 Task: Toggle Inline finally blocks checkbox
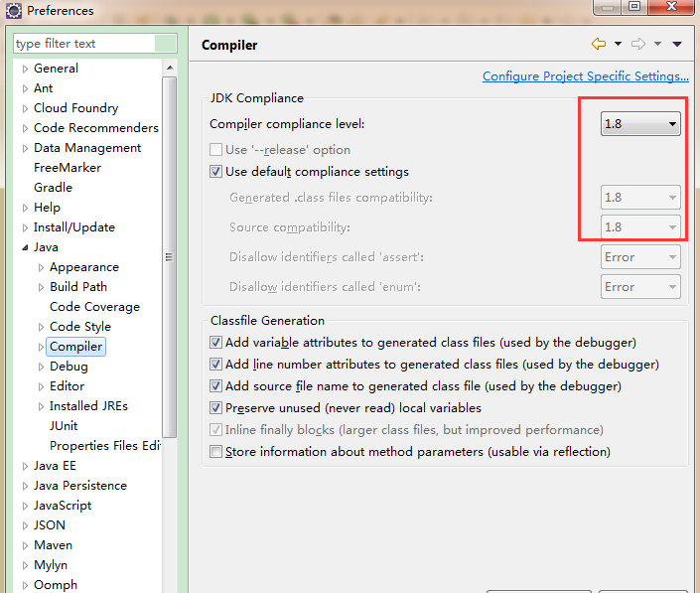click(x=216, y=430)
